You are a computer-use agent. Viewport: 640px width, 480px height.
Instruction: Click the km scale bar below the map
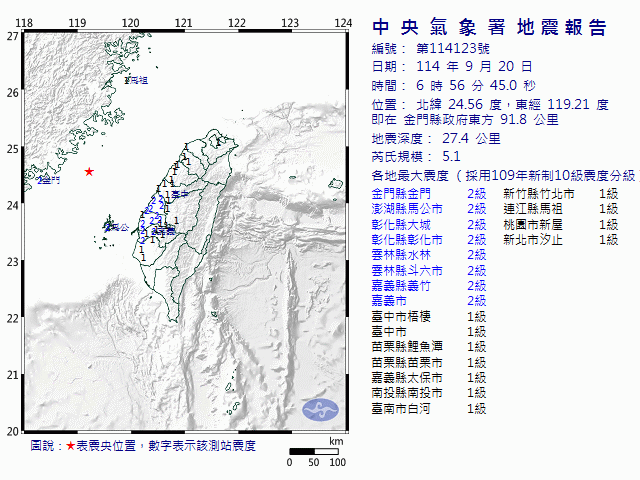[x=313, y=451]
